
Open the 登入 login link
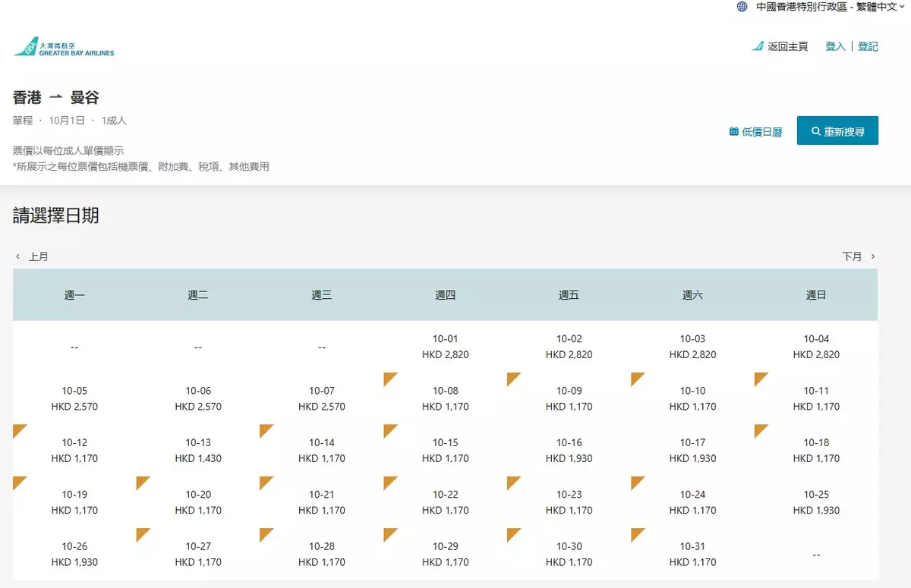click(x=835, y=46)
